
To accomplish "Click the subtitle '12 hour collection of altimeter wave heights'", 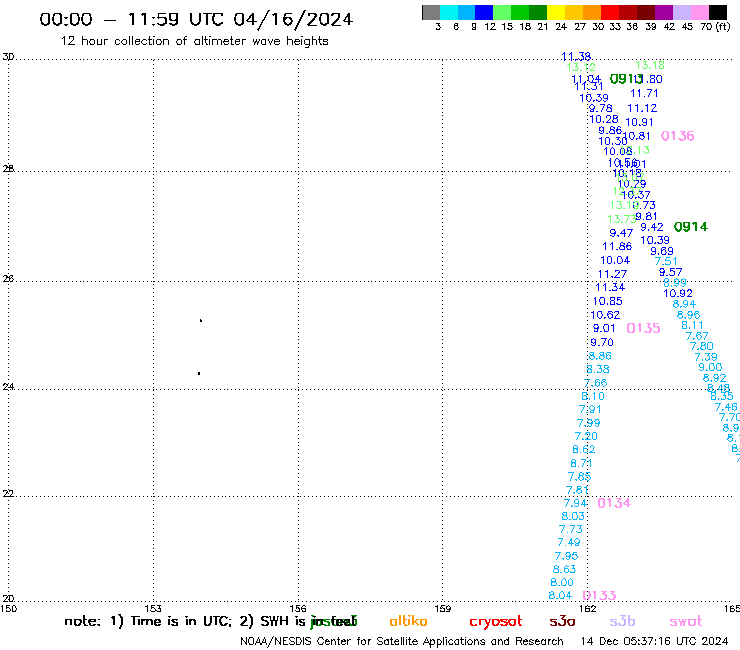I will coord(194,41).
